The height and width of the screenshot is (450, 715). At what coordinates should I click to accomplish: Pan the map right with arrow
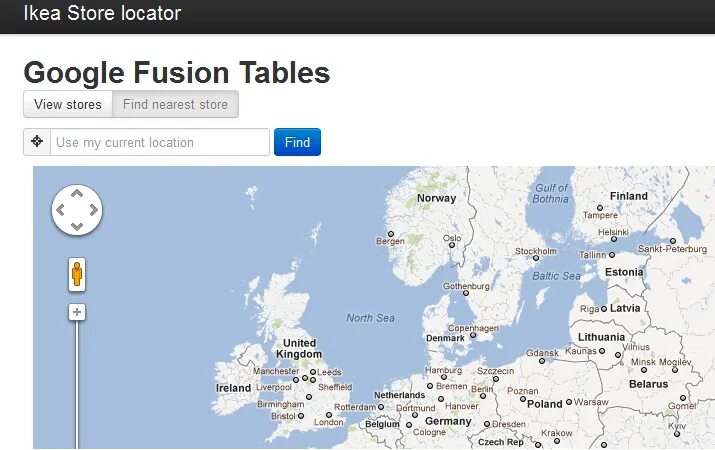click(x=94, y=210)
